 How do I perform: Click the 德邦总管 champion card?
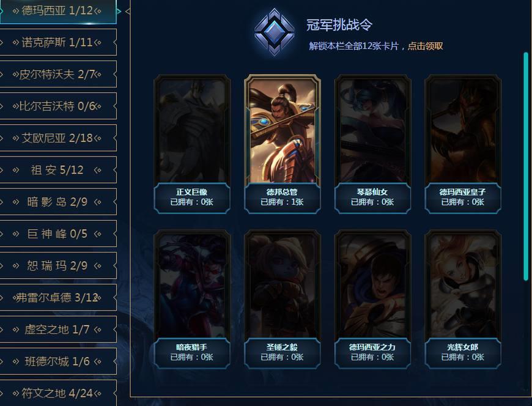(x=282, y=144)
